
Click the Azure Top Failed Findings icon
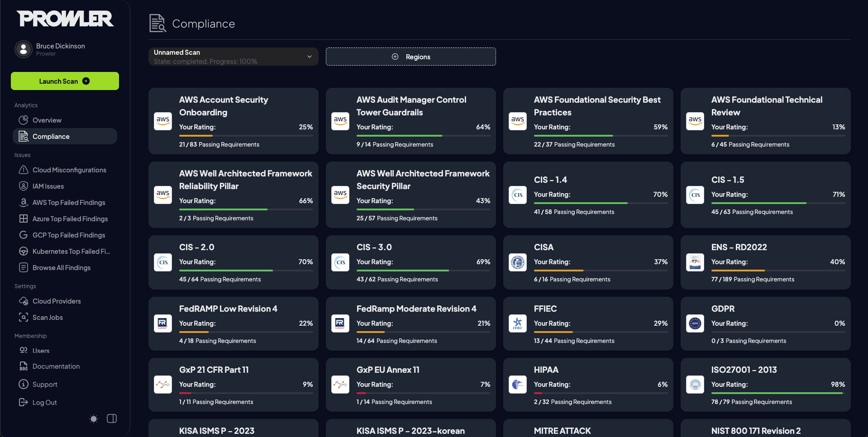pos(24,218)
